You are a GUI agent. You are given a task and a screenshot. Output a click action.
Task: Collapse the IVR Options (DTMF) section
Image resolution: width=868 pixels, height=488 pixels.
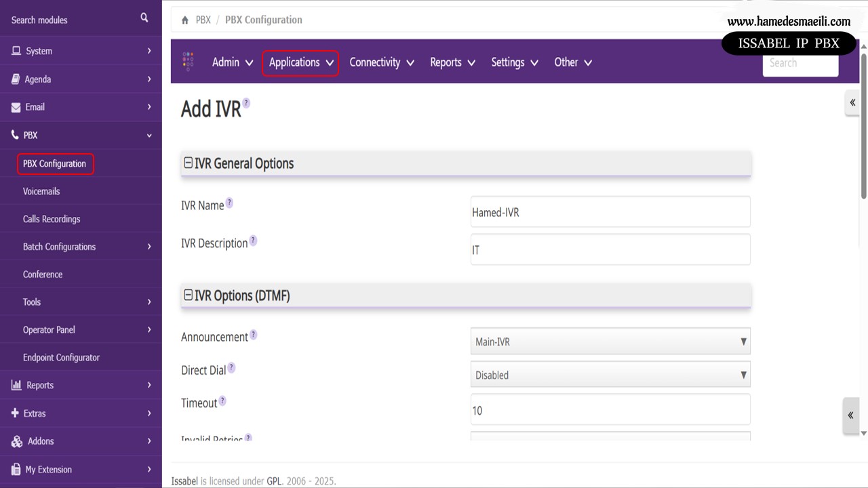(189, 296)
